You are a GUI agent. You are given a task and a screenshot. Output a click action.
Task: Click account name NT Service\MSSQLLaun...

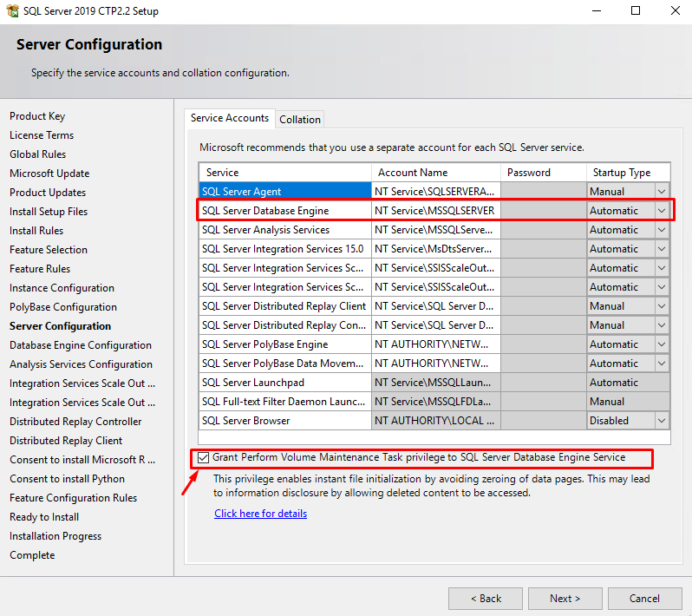coord(436,383)
